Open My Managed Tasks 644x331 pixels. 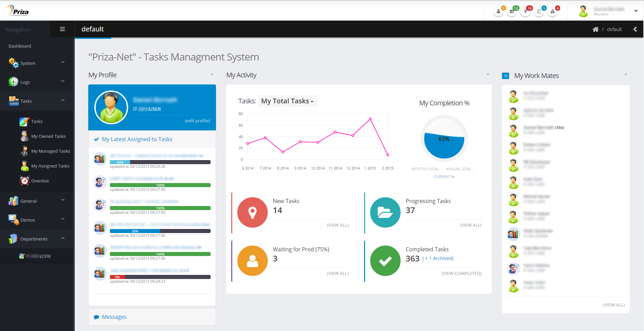51,151
